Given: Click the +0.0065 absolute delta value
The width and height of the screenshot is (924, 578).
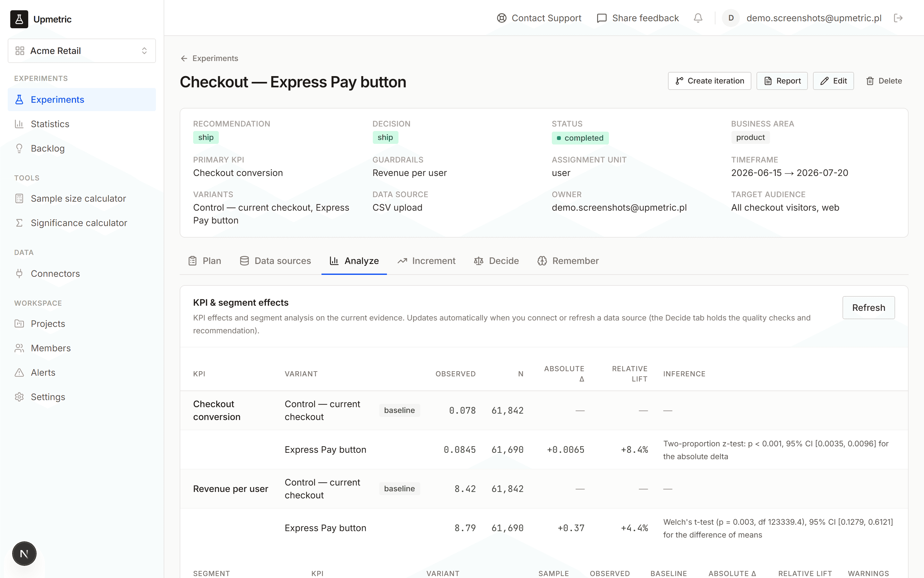Looking at the screenshot, I should [x=566, y=450].
